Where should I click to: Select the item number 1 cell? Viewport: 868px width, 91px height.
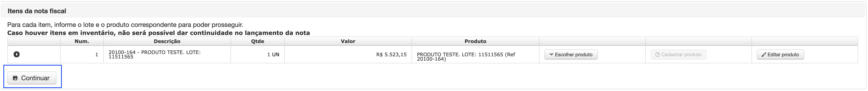(82, 55)
